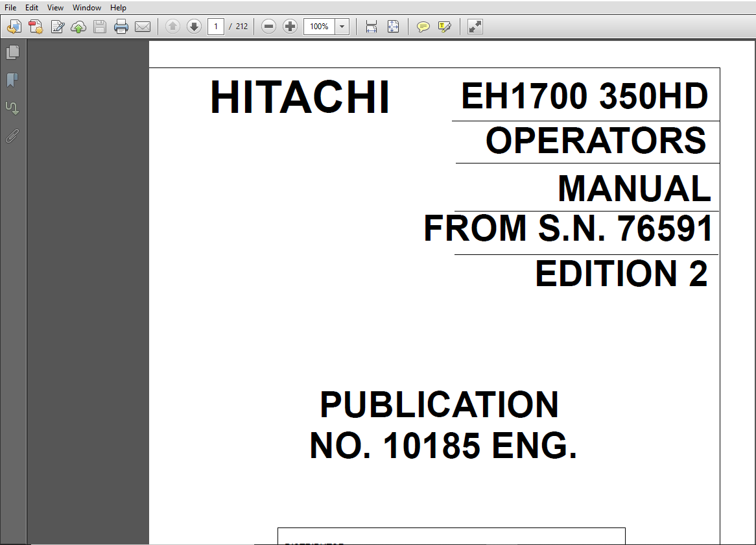Click the MANUAL heading text
The image size is (756, 545).
click(x=635, y=188)
